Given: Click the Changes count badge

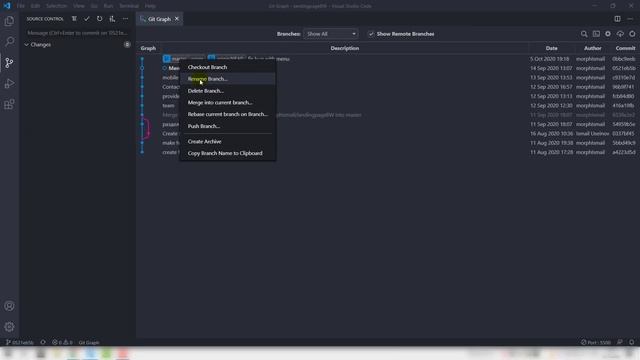Looking at the screenshot, I should tap(127, 44).
